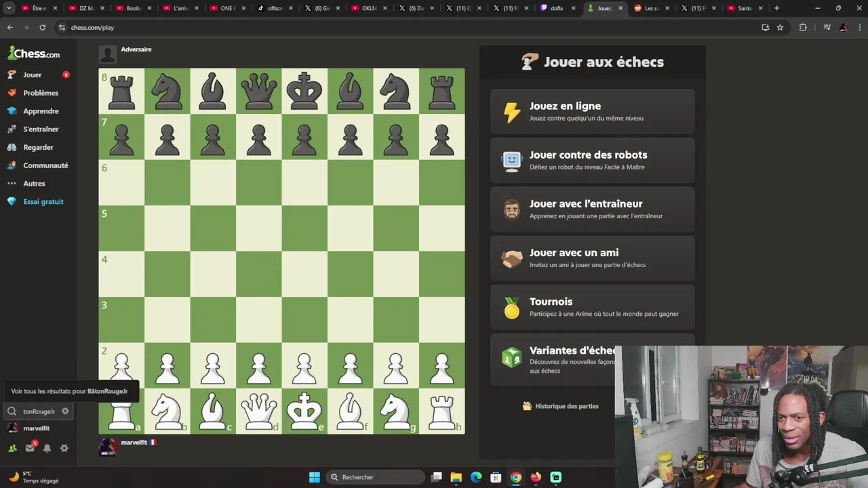The height and width of the screenshot is (488, 868).
Task: Click the lightning bolt icon
Action: coord(512,112)
